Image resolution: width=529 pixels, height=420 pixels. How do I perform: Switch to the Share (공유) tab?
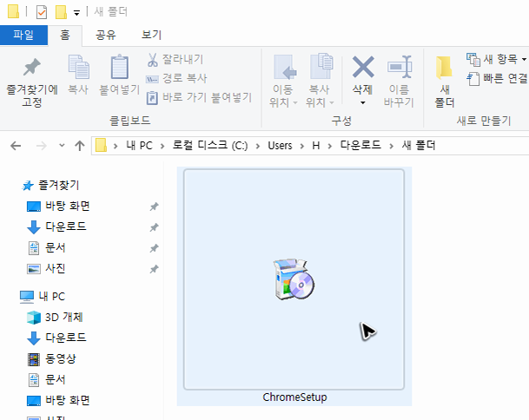point(106,35)
